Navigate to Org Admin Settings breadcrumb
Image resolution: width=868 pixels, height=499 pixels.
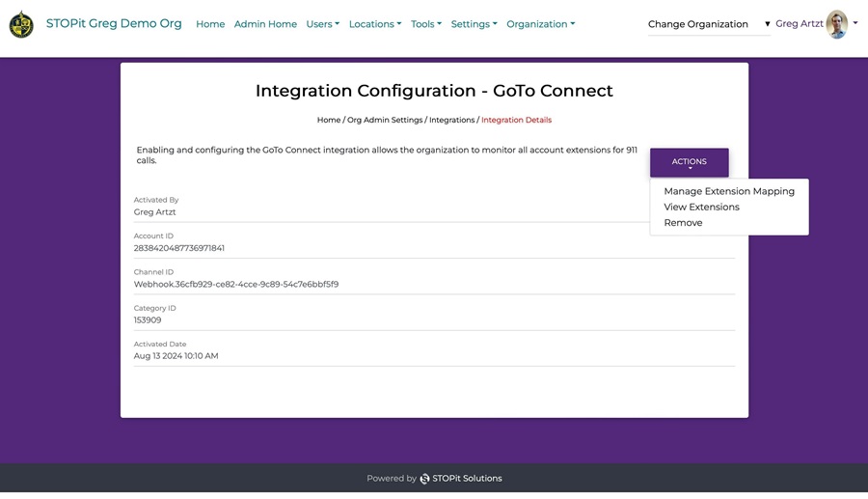[x=384, y=120]
